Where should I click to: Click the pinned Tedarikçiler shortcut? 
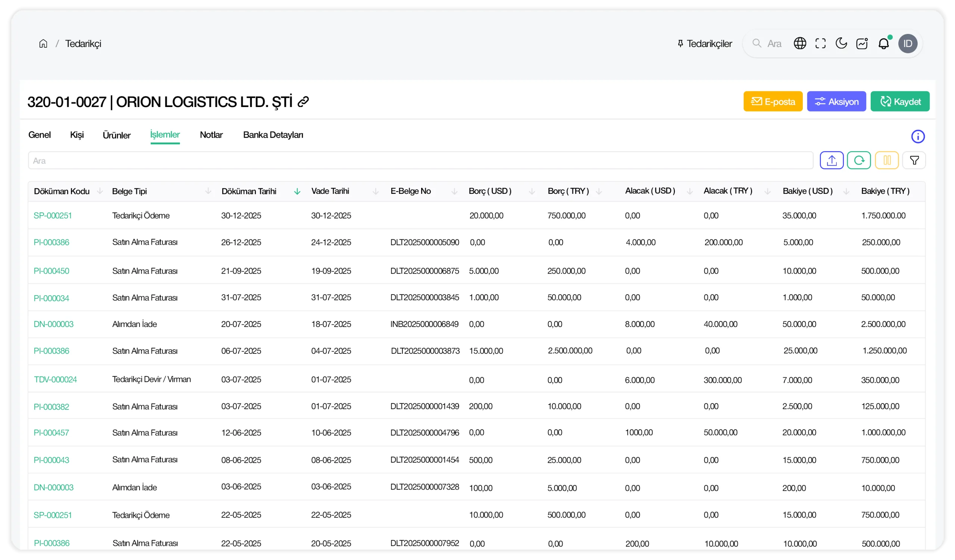pyautogui.click(x=705, y=44)
